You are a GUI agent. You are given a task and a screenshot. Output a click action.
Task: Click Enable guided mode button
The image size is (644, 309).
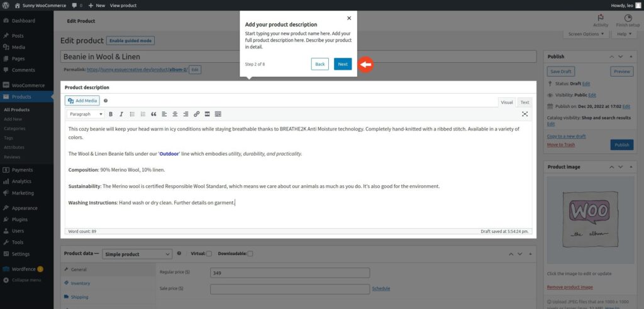[131, 41]
